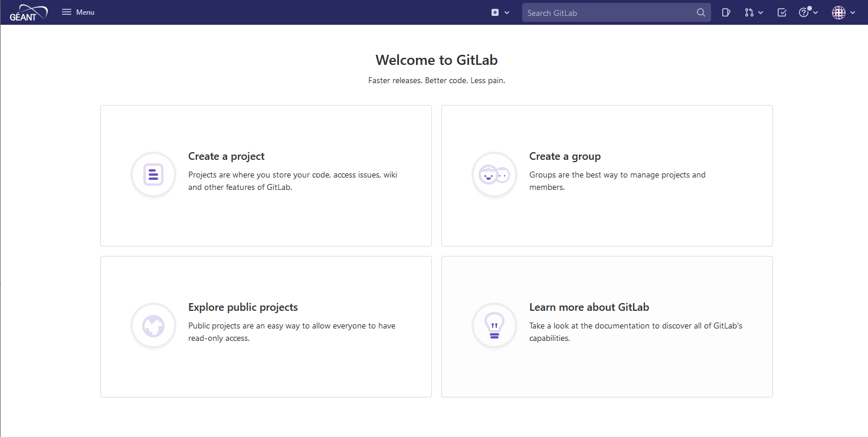Click text 'Projects are where you store your code'
Image resolution: width=868 pixels, height=437 pixels.
point(260,175)
